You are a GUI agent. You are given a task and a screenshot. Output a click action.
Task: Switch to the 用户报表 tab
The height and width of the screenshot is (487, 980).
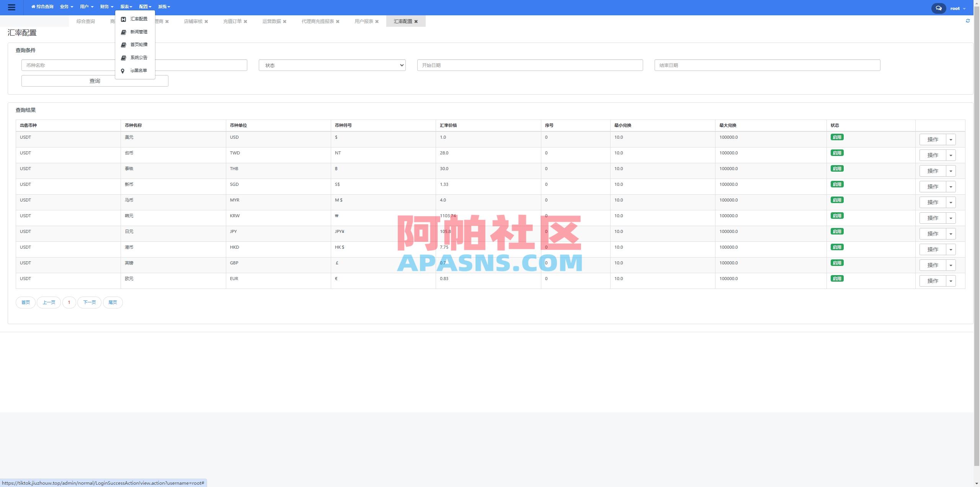pos(363,21)
